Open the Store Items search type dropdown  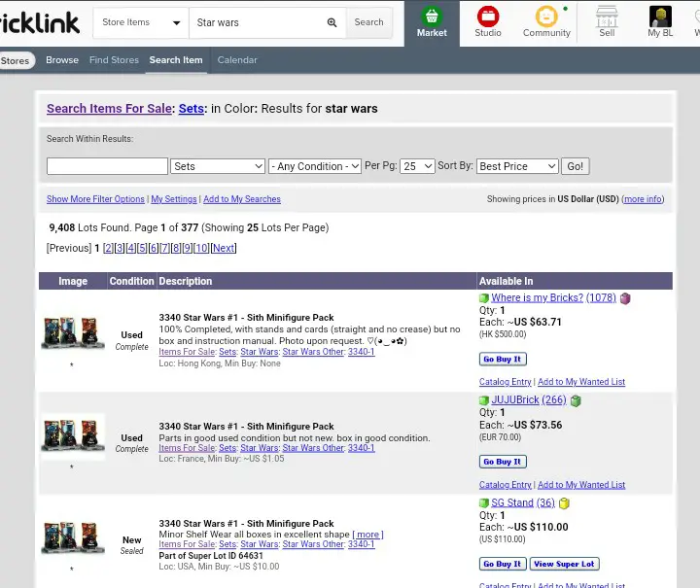tap(141, 22)
